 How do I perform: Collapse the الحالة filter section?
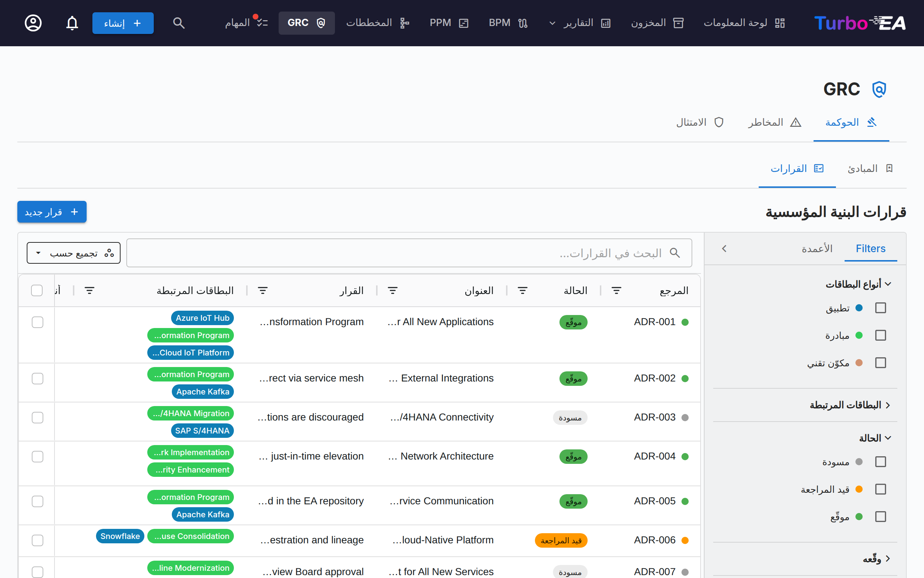coord(875,438)
